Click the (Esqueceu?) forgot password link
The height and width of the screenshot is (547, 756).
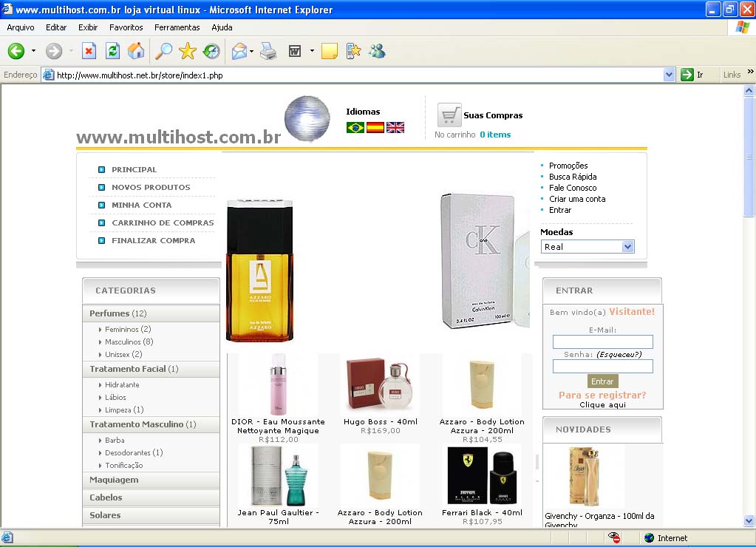pyautogui.click(x=619, y=354)
